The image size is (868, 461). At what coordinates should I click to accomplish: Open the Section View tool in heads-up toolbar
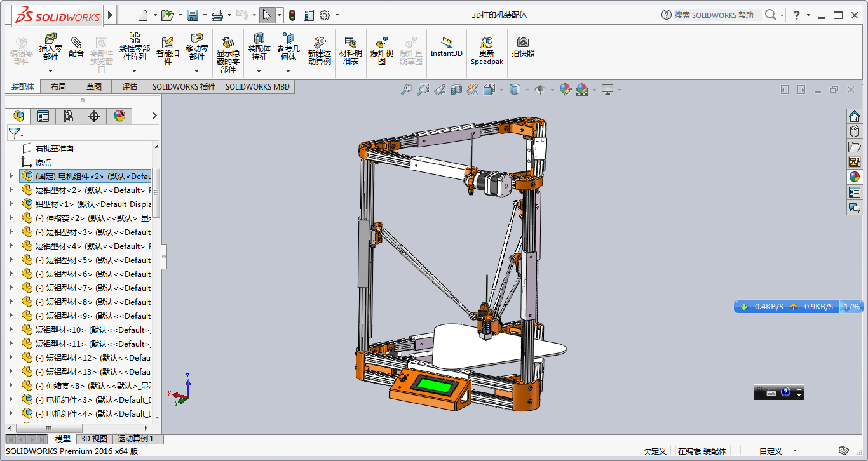[456, 90]
